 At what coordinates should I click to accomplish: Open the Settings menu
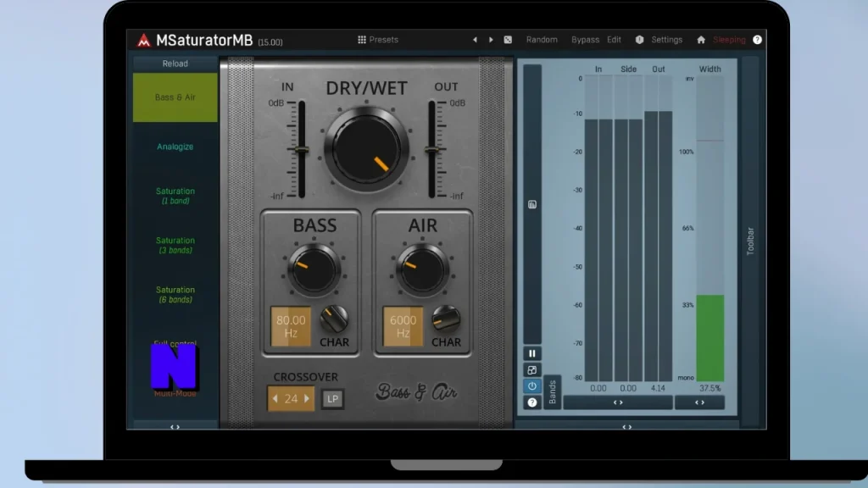point(666,40)
